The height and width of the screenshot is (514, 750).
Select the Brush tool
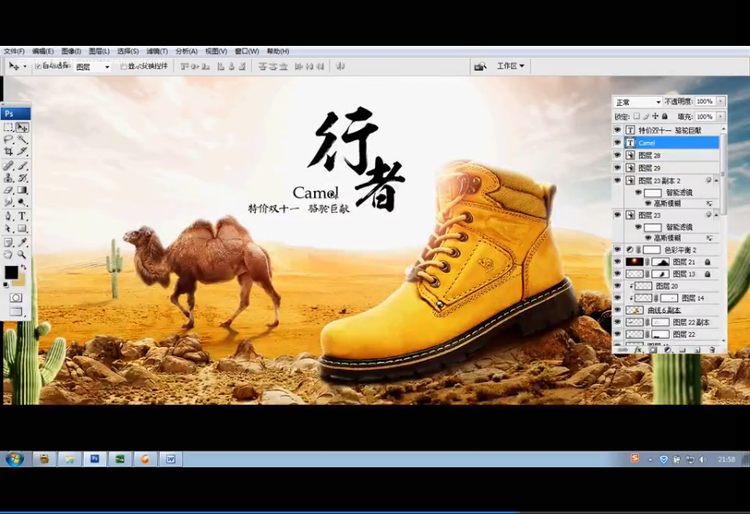22,166
